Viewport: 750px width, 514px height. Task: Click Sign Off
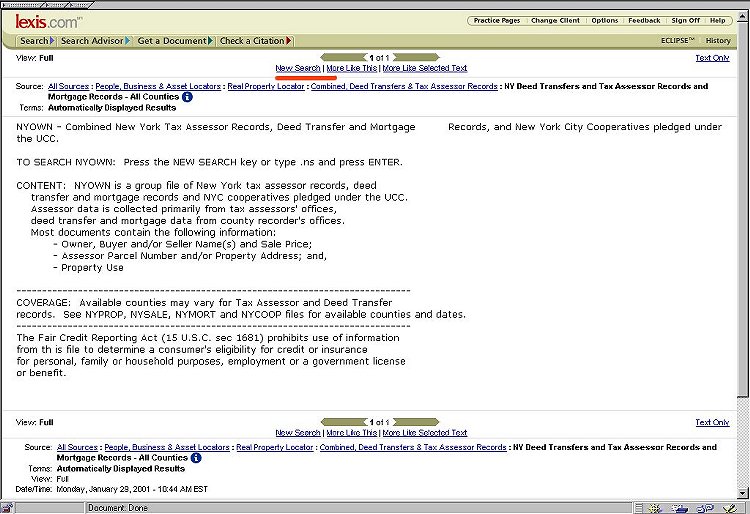[x=685, y=21]
